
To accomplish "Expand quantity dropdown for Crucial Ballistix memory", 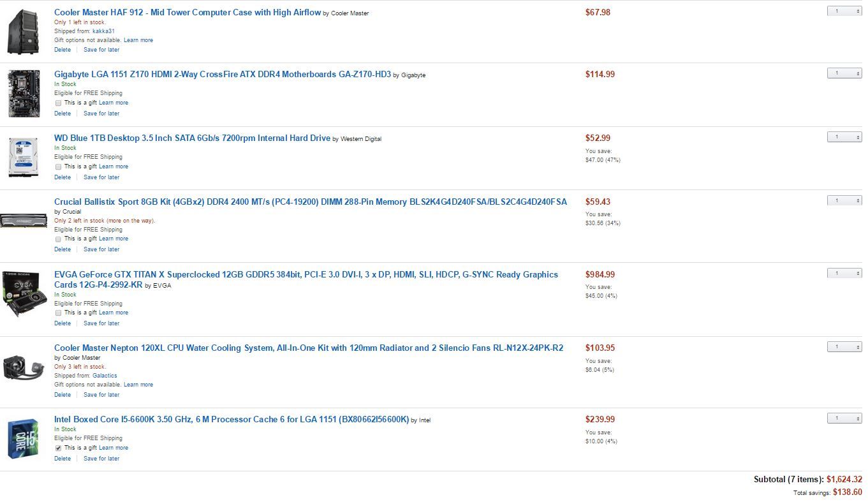I will pos(844,200).
